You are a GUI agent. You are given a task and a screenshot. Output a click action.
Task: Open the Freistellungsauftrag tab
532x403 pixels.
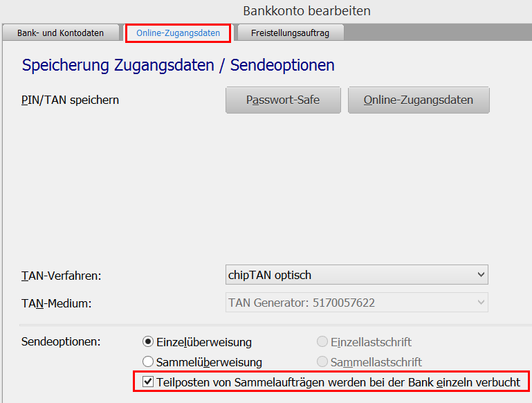pos(290,33)
